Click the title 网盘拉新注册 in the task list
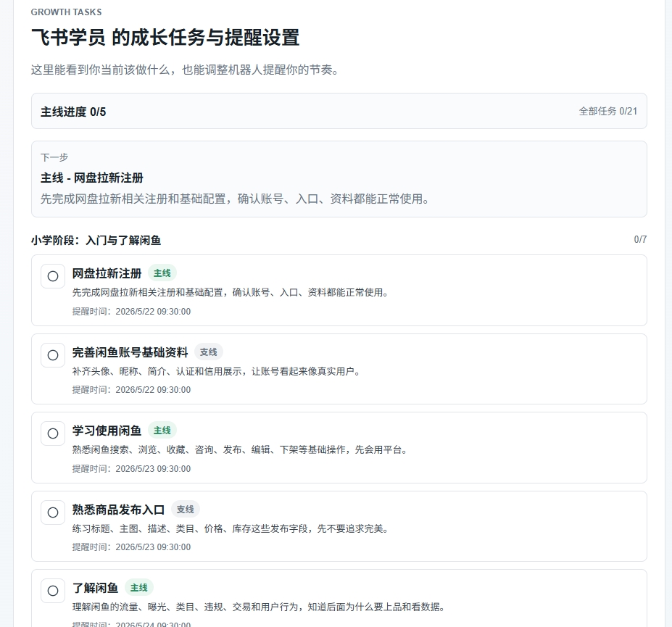 107,273
